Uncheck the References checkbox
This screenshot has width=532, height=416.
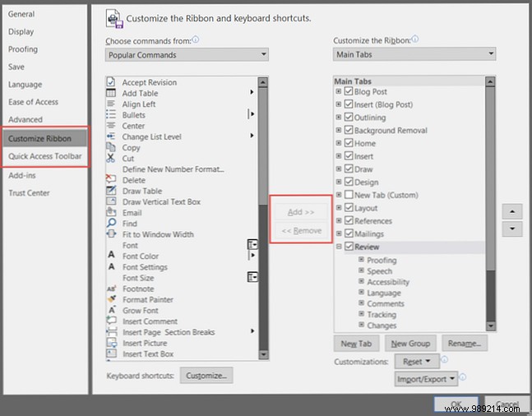[x=349, y=220]
